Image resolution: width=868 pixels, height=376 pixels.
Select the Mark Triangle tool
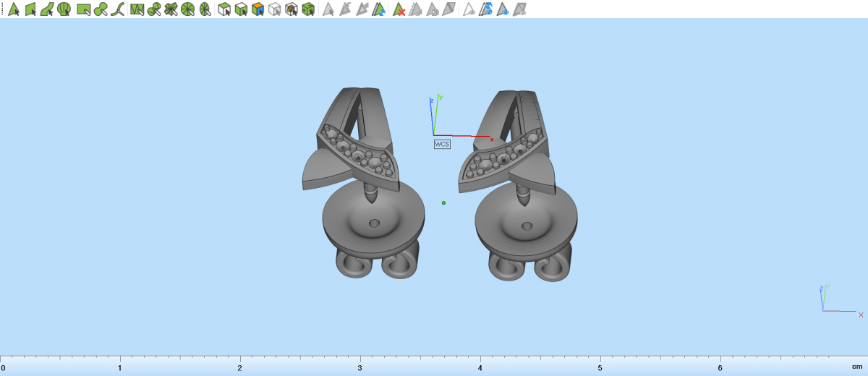click(x=13, y=9)
